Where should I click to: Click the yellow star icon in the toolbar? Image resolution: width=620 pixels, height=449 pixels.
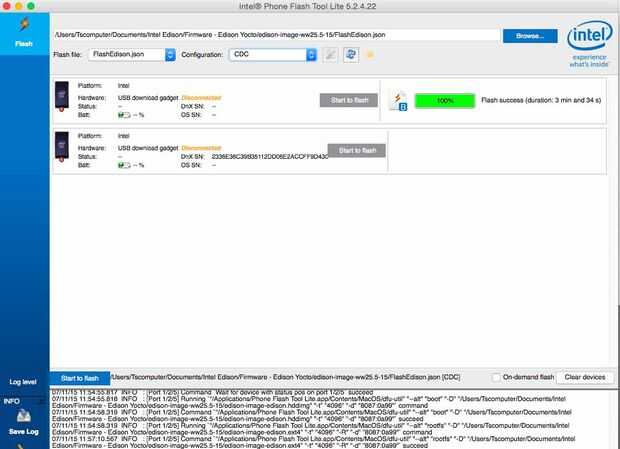(x=370, y=55)
